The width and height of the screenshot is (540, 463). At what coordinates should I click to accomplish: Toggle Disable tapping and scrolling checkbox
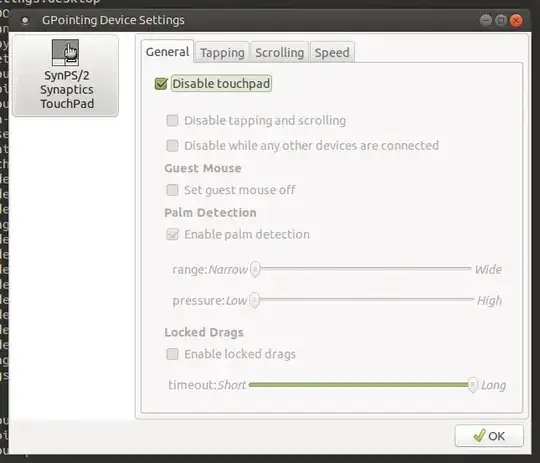pyautogui.click(x=172, y=121)
